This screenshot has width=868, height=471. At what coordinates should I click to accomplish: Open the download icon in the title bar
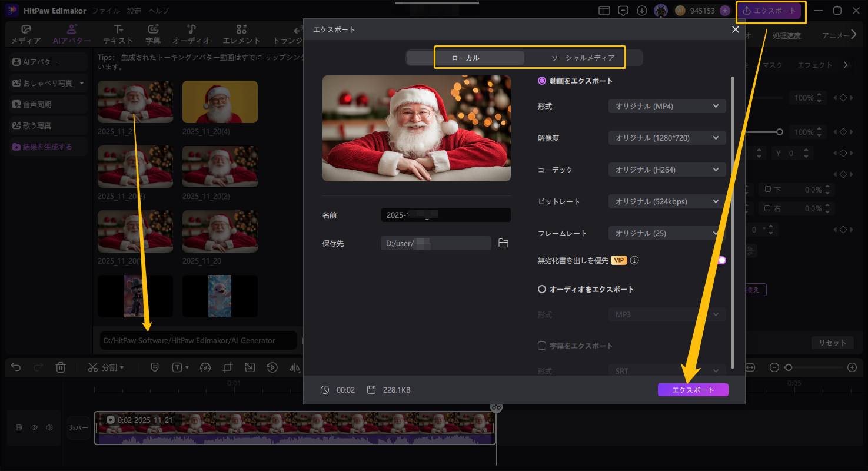tap(642, 11)
